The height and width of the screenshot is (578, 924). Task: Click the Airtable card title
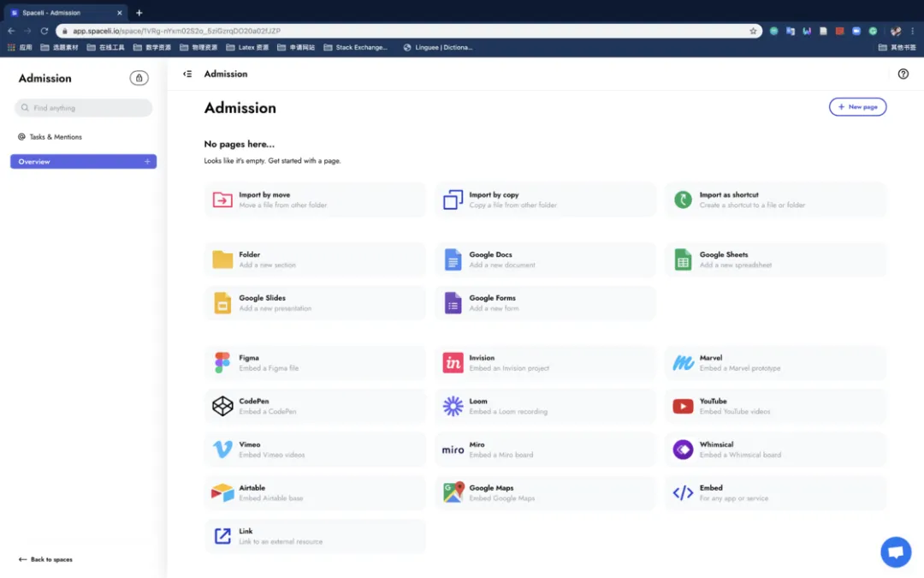coord(252,488)
